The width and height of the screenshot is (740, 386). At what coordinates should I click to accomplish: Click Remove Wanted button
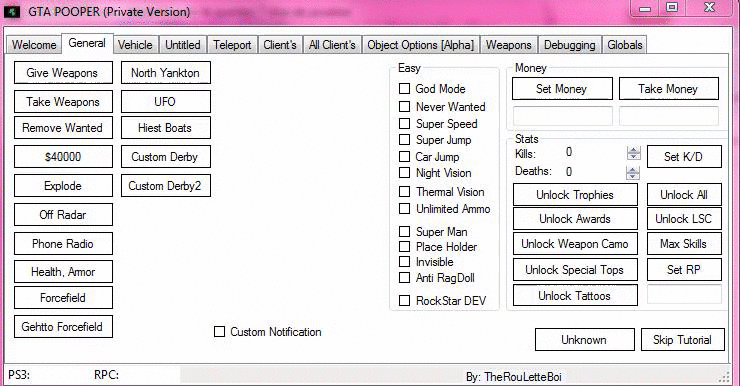click(x=63, y=127)
